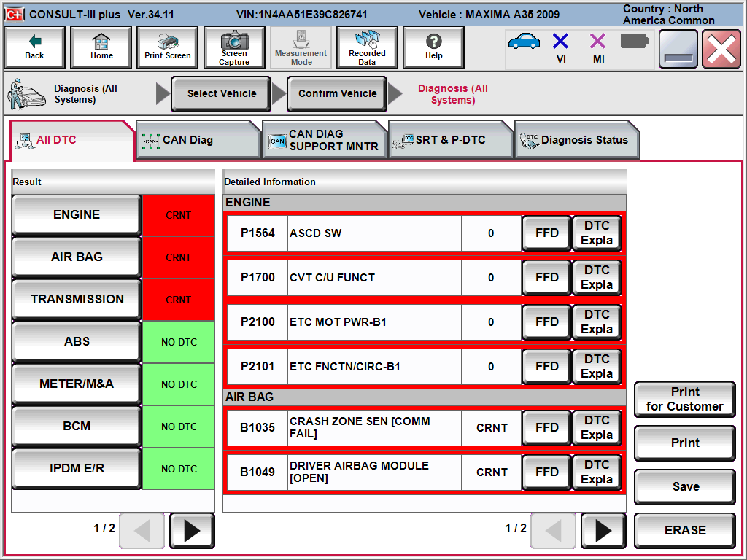Select the ABS system result

click(77, 341)
